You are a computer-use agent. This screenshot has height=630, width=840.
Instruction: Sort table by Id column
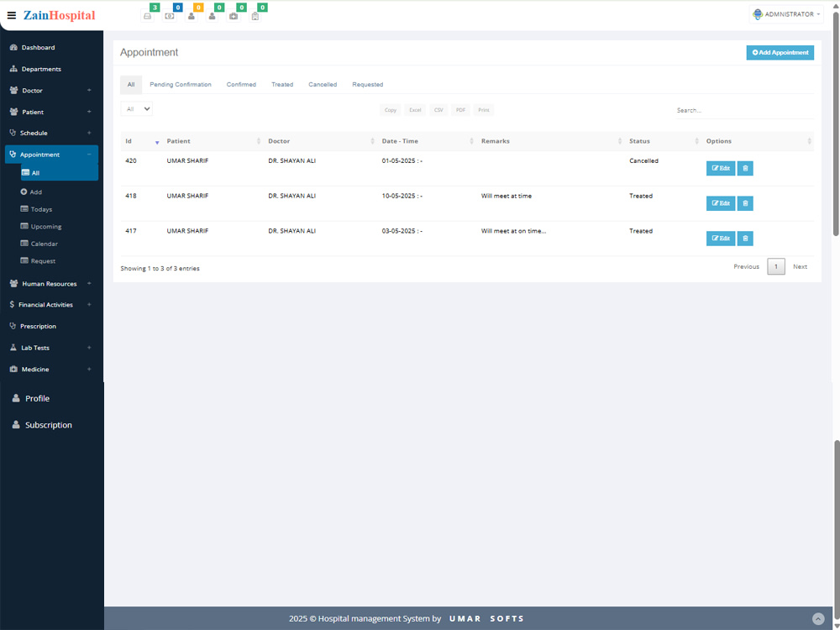(141, 141)
